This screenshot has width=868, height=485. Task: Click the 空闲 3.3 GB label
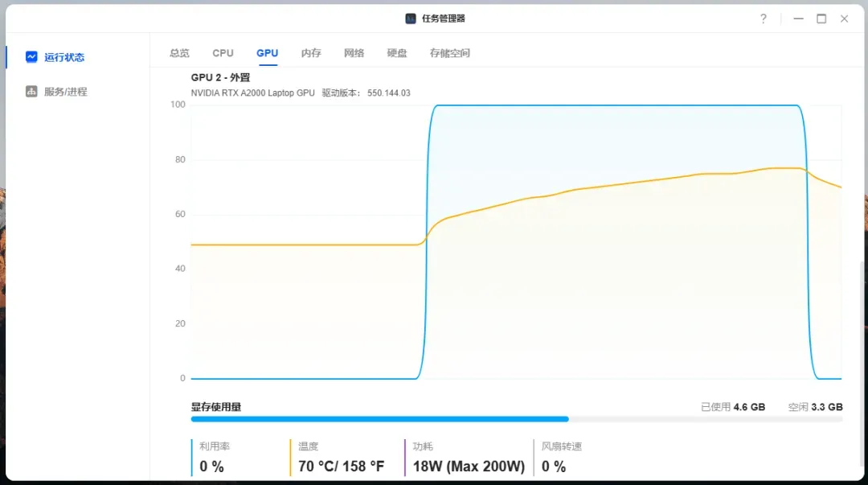813,406
